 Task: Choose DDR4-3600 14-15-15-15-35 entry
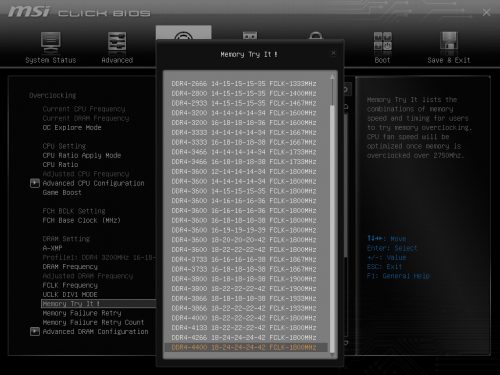(244, 191)
